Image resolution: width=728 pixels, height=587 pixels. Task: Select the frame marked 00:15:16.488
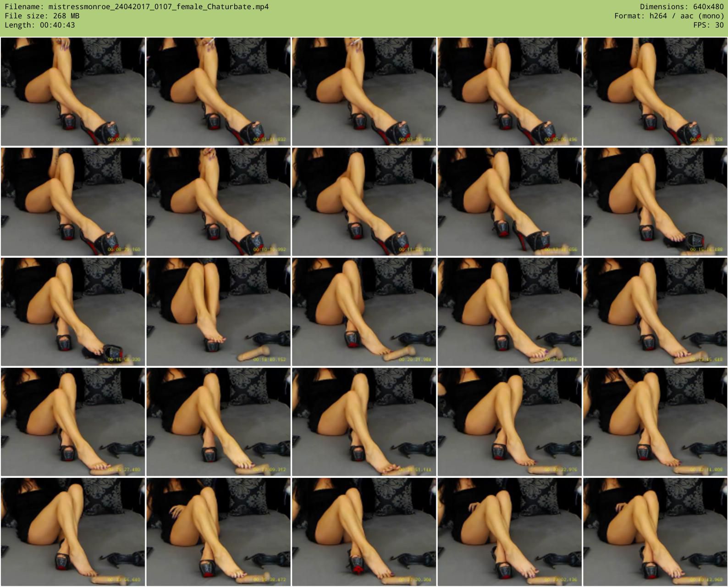655,202
